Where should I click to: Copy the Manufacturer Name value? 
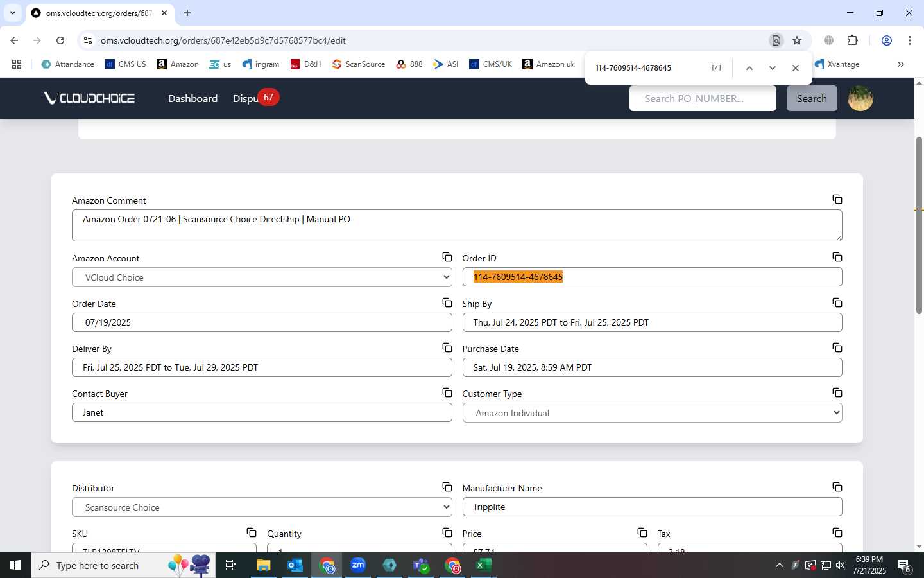coord(837,487)
